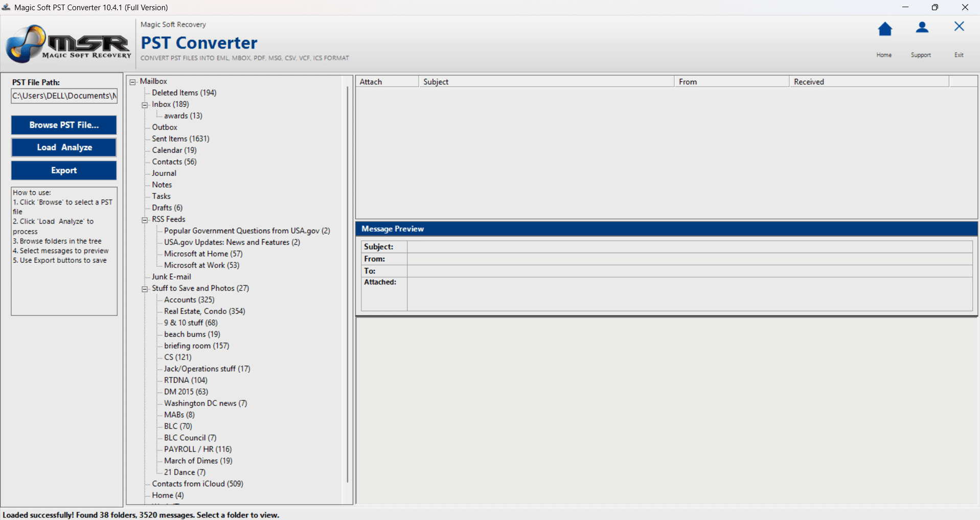
Task: Sort messages by the Subject column header
Action: 546,82
